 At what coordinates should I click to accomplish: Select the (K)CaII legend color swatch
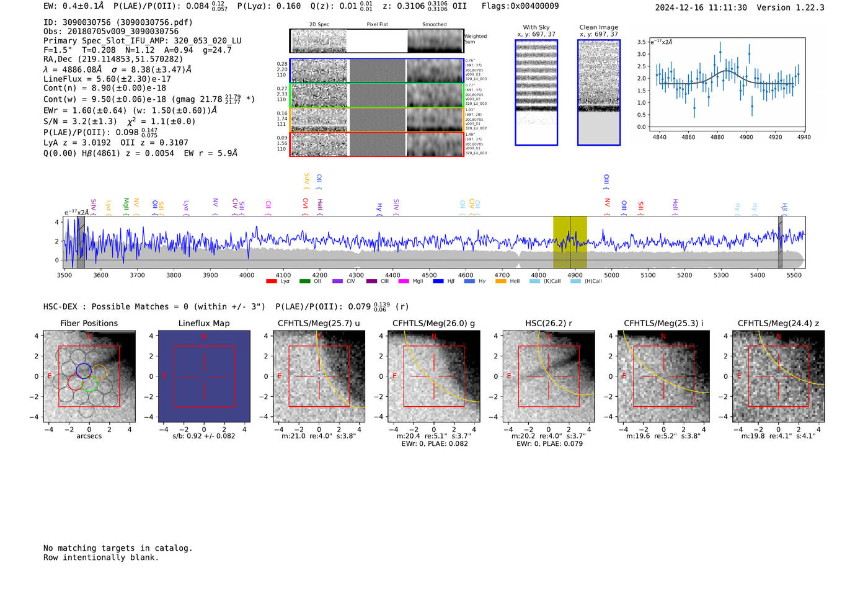click(x=534, y=282)
